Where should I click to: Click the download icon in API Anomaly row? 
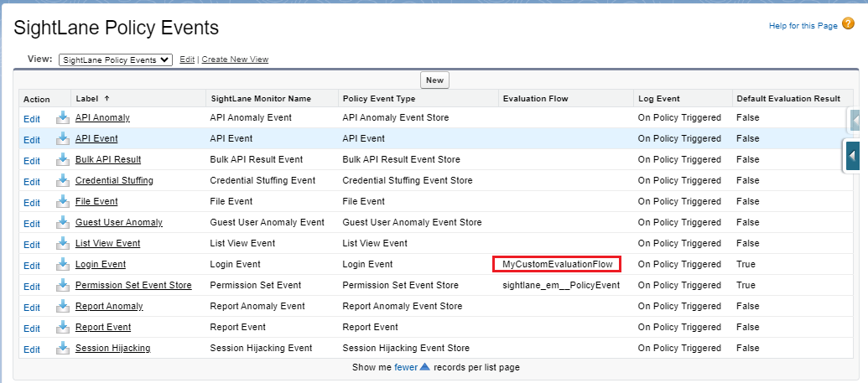tap(63, 117)
